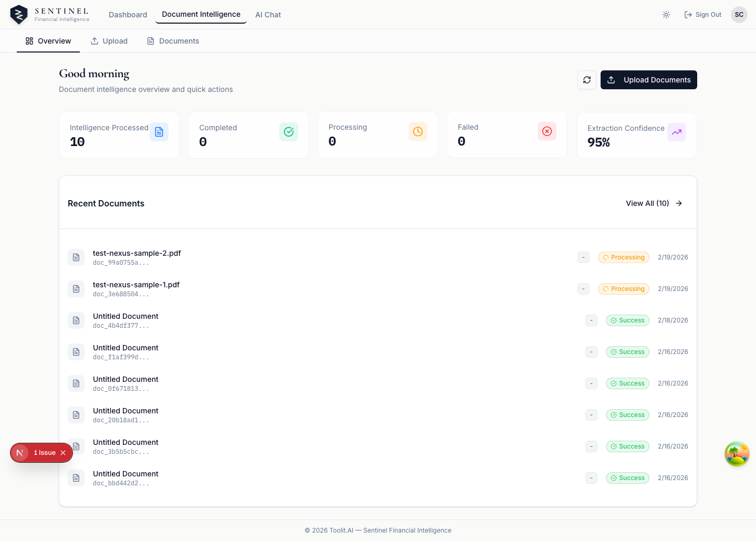756x541 pixels.
Task: Click the doc_20b18ad1 identifier text
Action: tap(121, 420)
